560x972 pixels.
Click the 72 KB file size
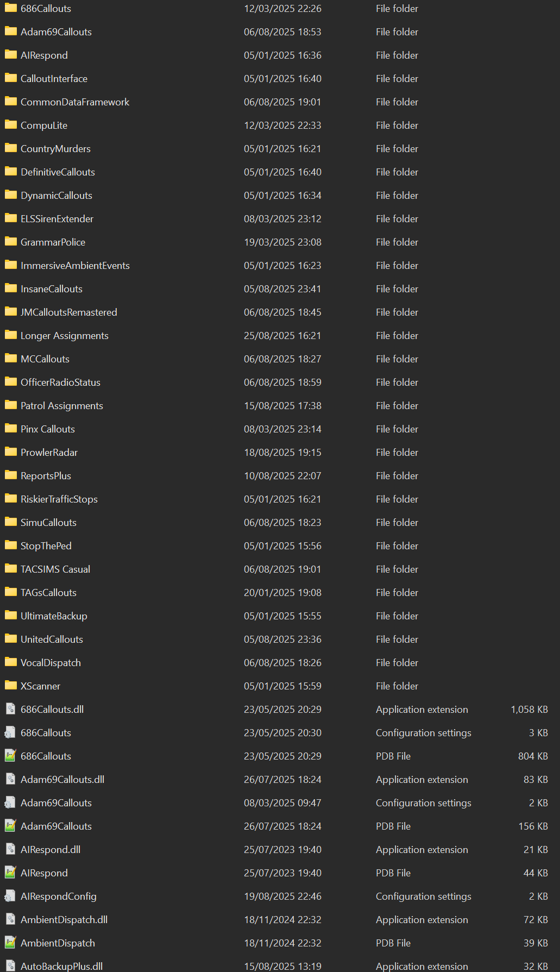536,920
